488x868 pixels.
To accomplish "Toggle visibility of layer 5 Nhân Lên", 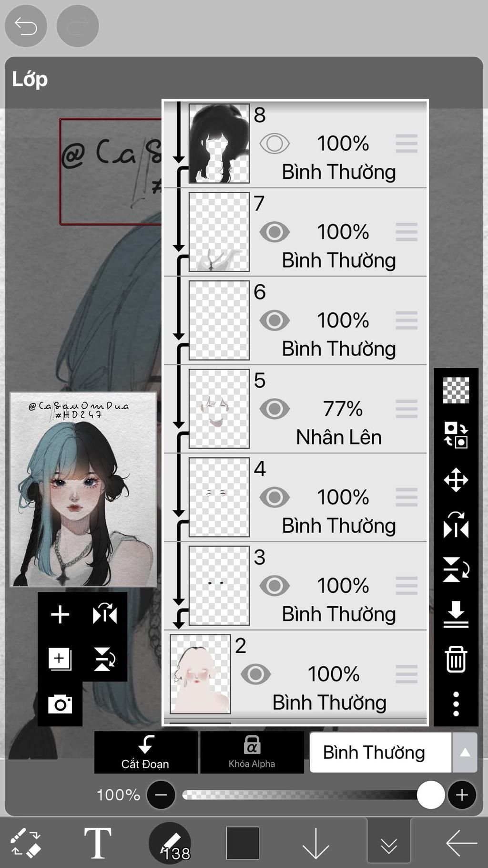I will coord(274,409).
